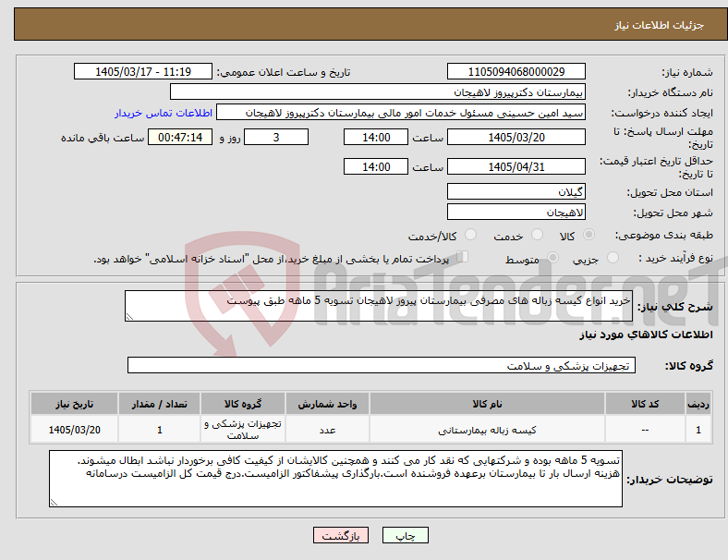
Task: Choose the جزیی purchase type radio
Action: (613, 258)
